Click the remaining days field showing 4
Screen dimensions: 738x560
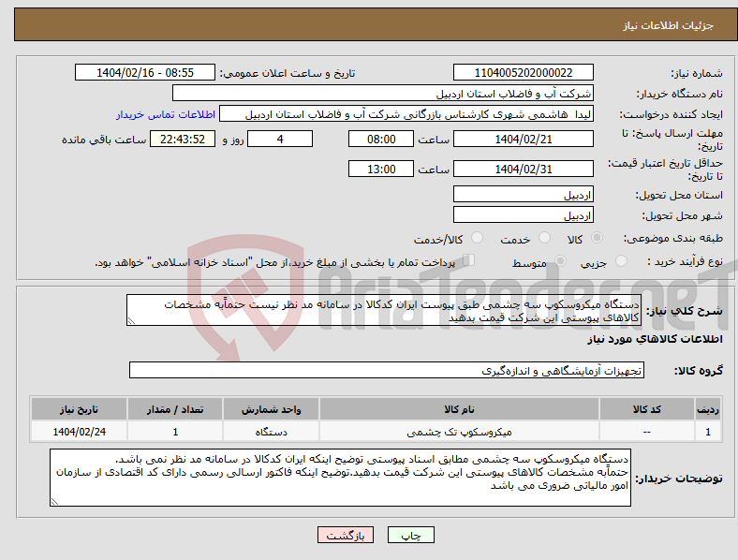[x=280, y=139]
